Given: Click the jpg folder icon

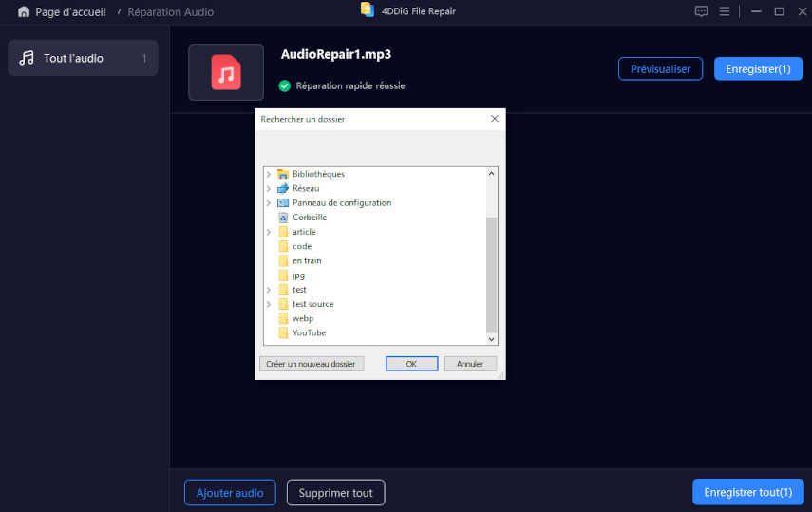Looking at the screenshot, I should pyautogui.click(x=283, y=275).
